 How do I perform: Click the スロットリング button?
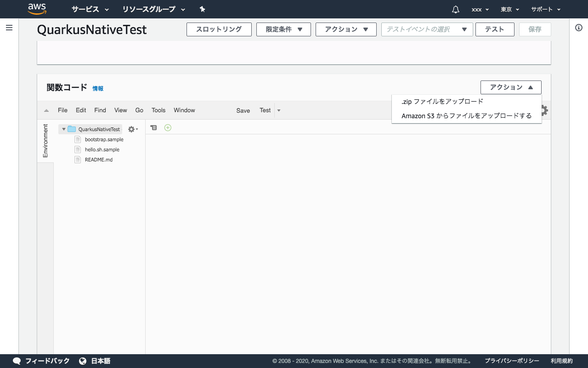click(x=219, y=29)
